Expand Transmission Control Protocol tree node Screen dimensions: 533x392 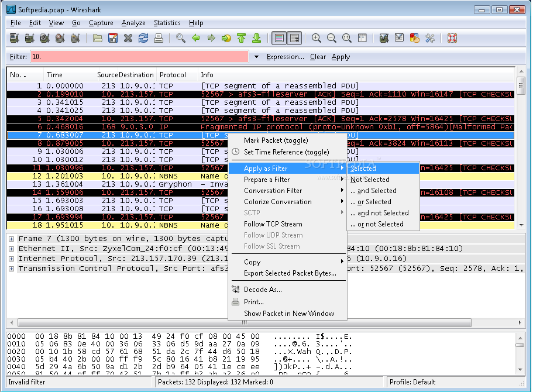point(11,269)
